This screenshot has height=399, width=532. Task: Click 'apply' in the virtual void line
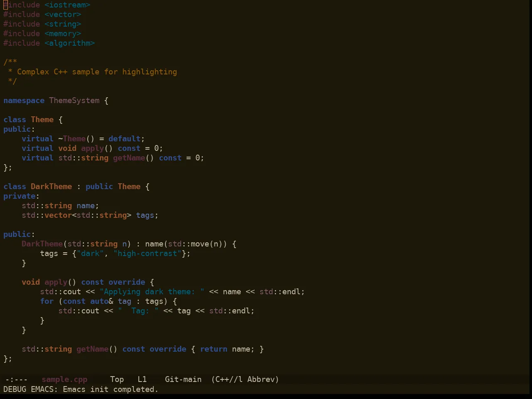(93, 148)
